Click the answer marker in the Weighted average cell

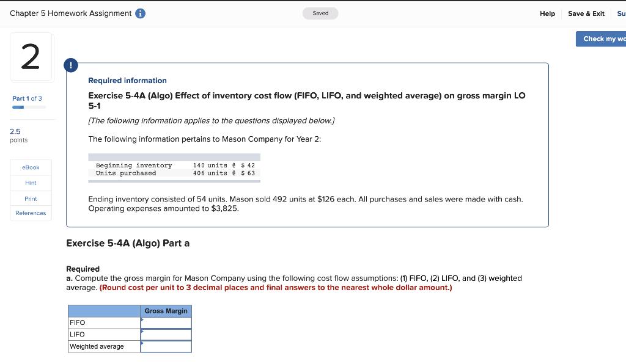pos(143,343)
